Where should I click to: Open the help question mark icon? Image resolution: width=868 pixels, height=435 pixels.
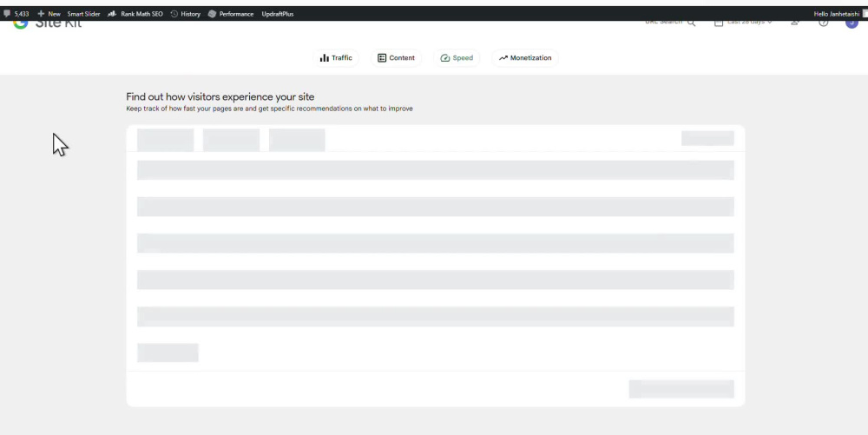pyautogui.click(x=824, y=23)
